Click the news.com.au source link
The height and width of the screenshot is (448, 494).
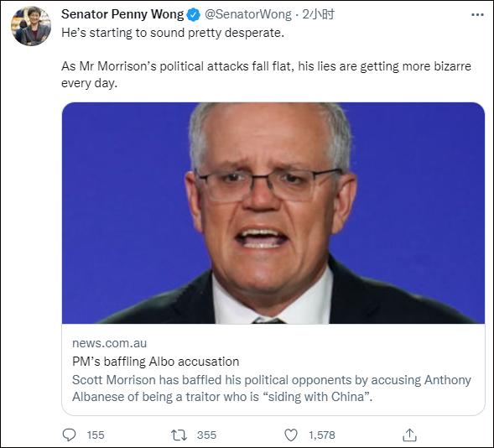point(109,343)
